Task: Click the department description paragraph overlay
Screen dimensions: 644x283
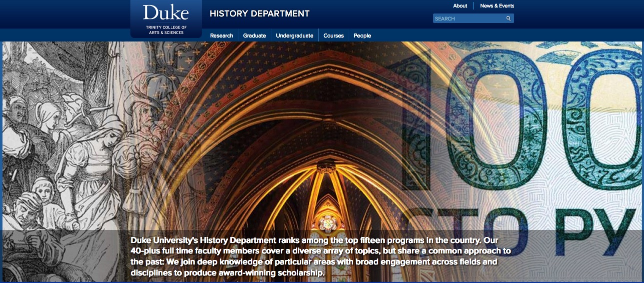Action: (x=320, y=256)
